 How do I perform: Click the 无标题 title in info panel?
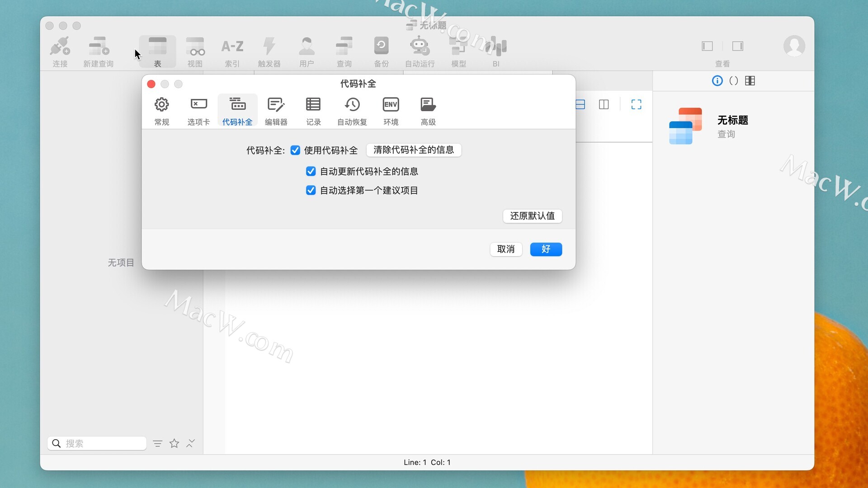click(732, 120)
